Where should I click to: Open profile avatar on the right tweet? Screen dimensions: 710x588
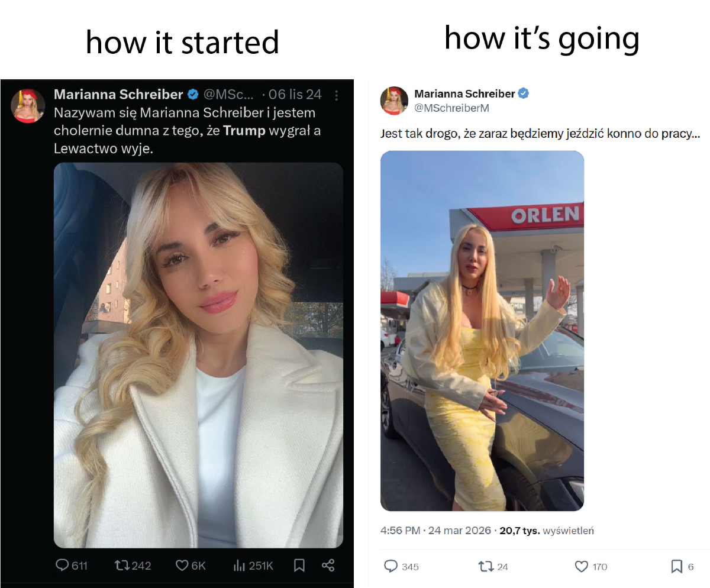tap(394, 101)
